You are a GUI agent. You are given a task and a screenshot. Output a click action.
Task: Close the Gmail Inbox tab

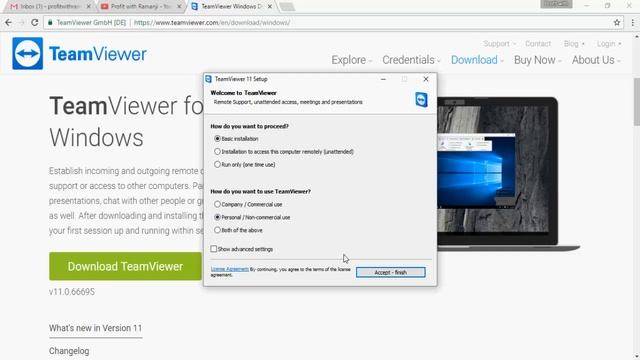click(x=89, y=7)
